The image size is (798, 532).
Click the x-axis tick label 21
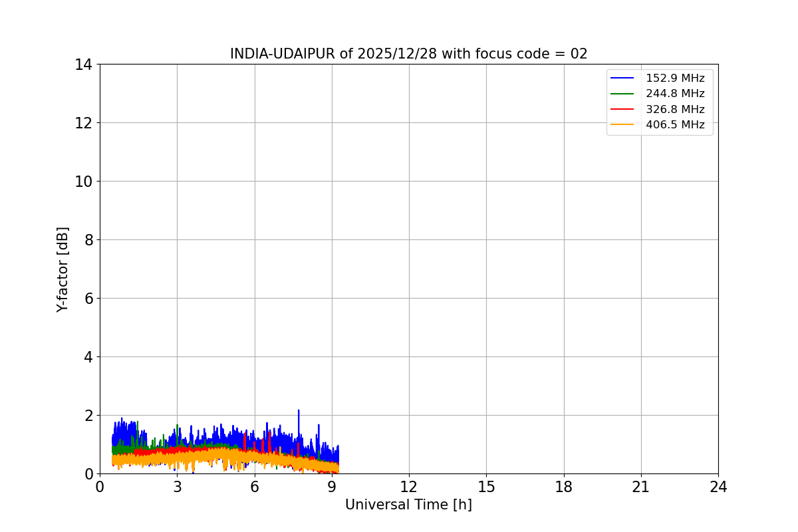point(641,487)
